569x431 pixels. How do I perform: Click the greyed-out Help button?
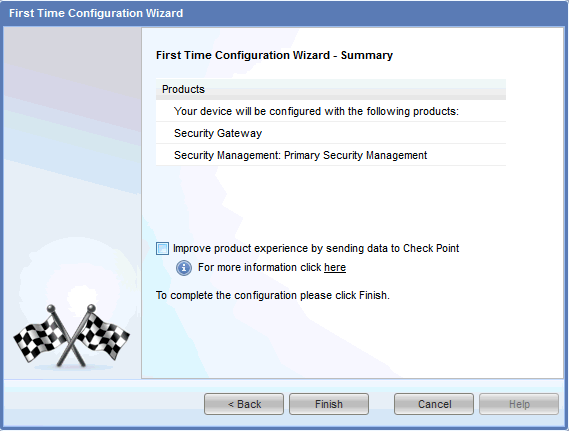pyautogui.click(x=519, y=404)
